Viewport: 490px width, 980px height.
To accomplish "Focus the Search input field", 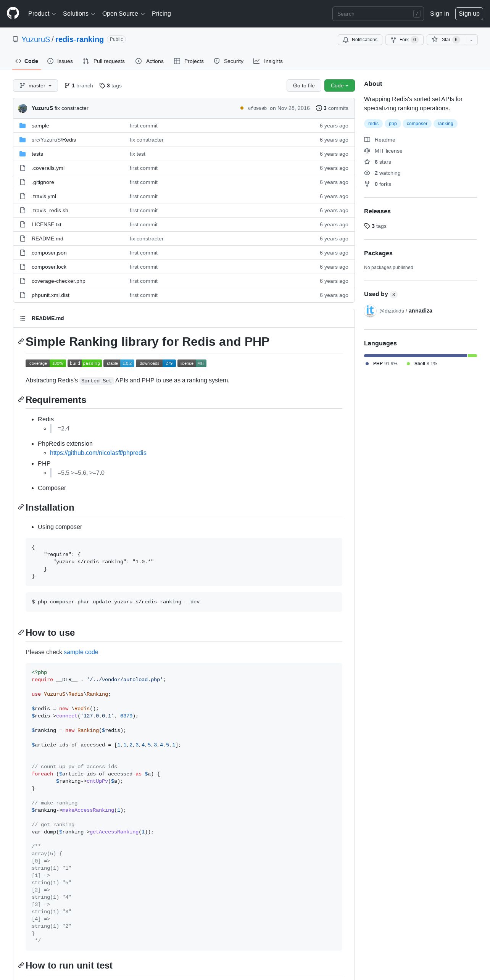I will [378, 14].
